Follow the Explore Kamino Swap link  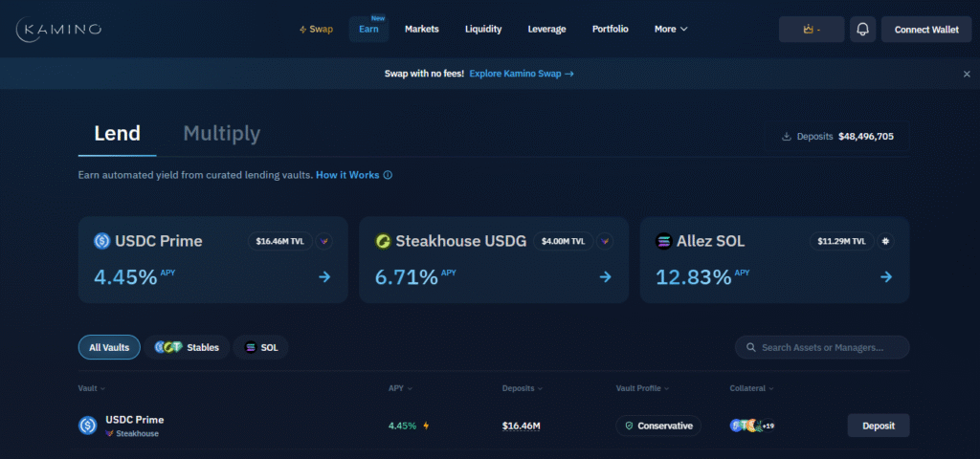coord(522,74)
